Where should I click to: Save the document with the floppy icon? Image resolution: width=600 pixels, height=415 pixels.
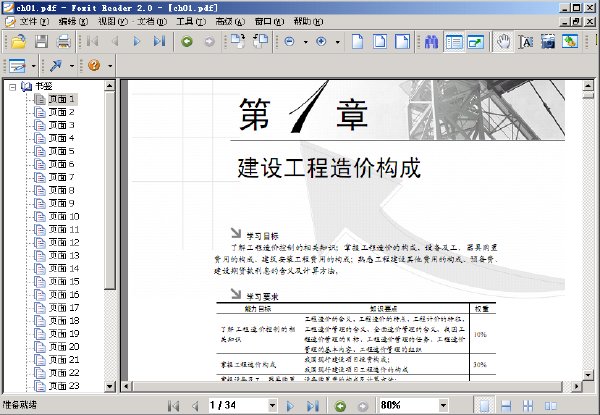point(41,41)
